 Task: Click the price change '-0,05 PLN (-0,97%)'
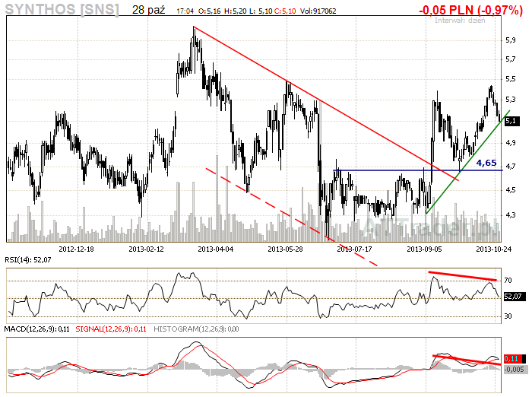(x=470, y=10)
